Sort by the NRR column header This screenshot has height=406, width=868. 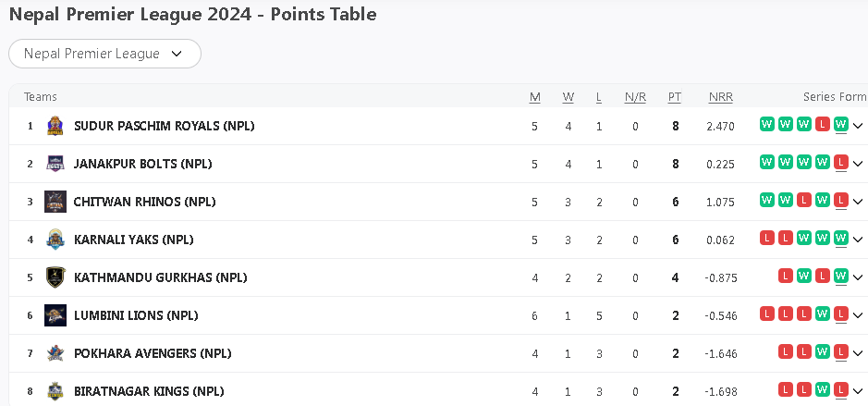[720, 97]
